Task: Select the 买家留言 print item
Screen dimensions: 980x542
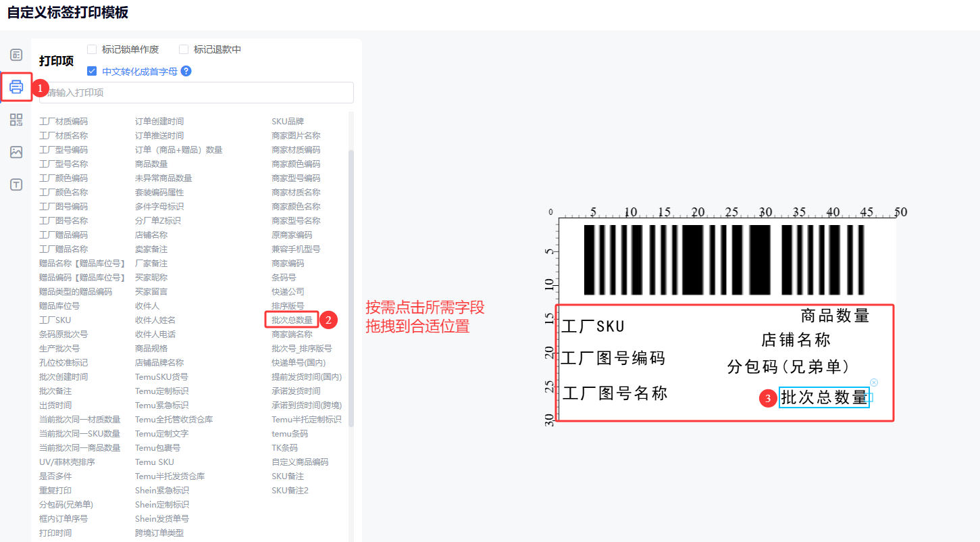Action: 151,292
